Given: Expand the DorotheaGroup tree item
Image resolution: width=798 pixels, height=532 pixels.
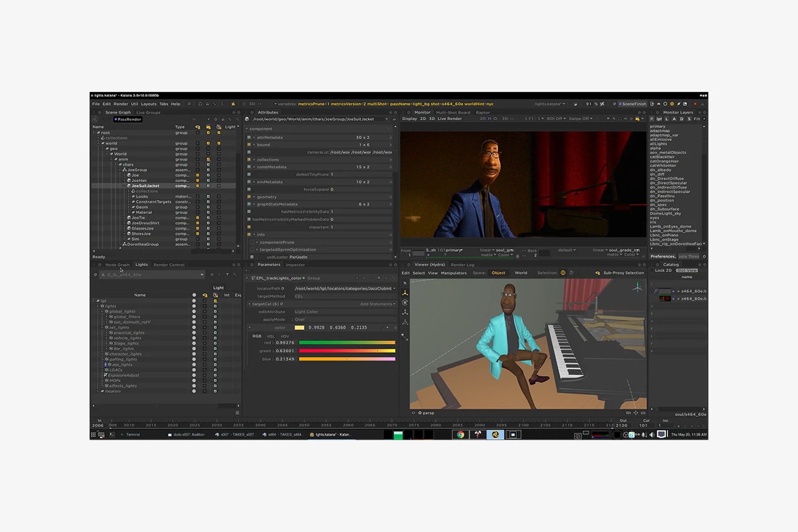Looking at the screenshot, I should point(120,244).
